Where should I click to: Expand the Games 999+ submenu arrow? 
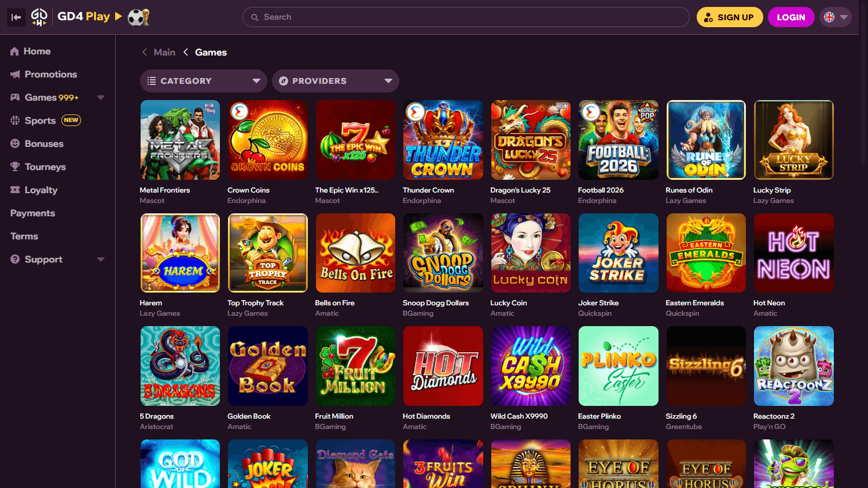(101, 98)
